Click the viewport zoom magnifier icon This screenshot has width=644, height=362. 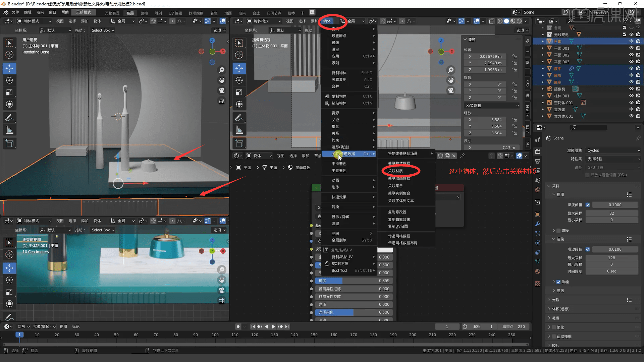tap(222, 70)
